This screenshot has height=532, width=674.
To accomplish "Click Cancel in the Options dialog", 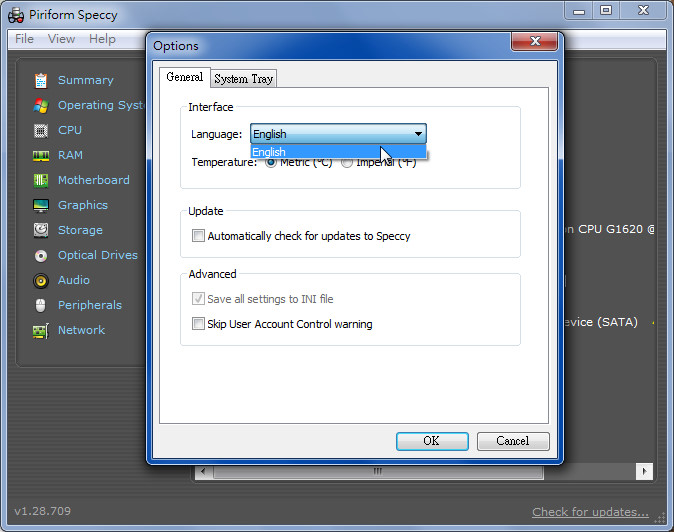I will pos(513,441).
